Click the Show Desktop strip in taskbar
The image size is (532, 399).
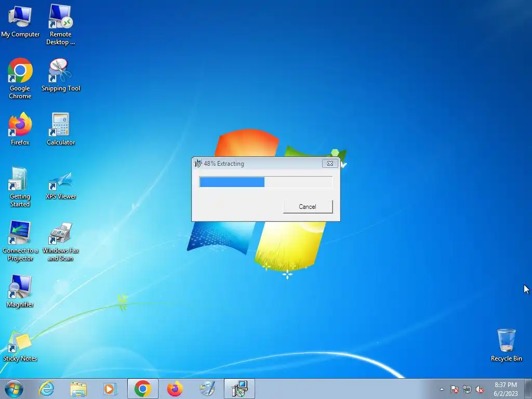coord(528,389)
